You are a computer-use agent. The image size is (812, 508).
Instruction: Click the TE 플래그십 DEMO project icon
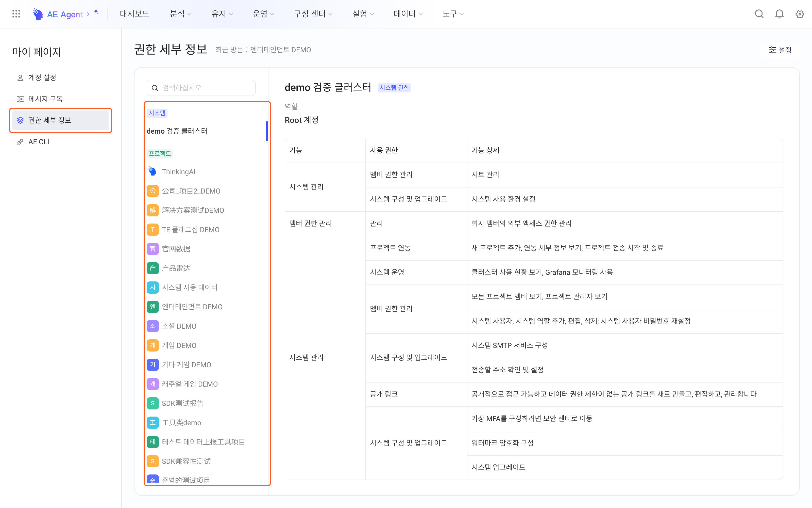point(152,229)
